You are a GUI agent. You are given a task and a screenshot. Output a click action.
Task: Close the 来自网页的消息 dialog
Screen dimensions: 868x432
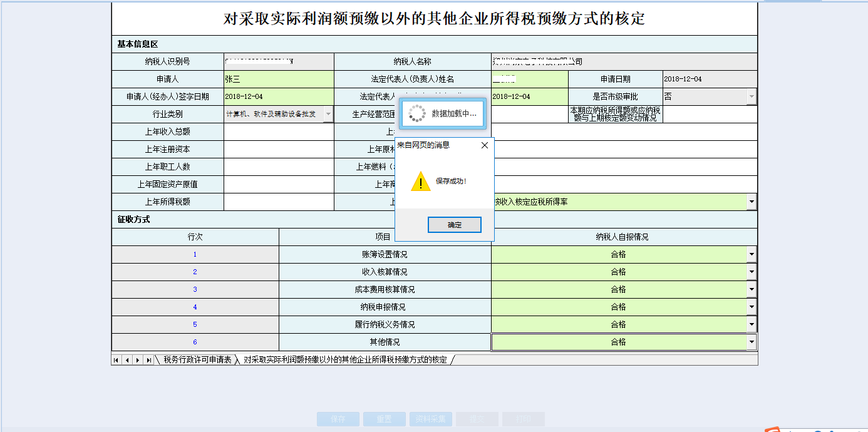point(484,145)
